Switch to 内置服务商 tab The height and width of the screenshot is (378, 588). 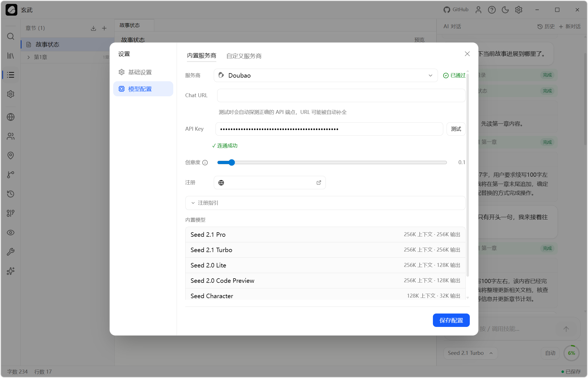tap(202, 56)
